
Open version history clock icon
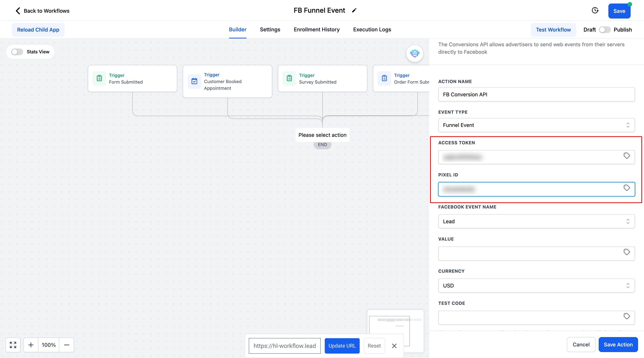point(595,10)
